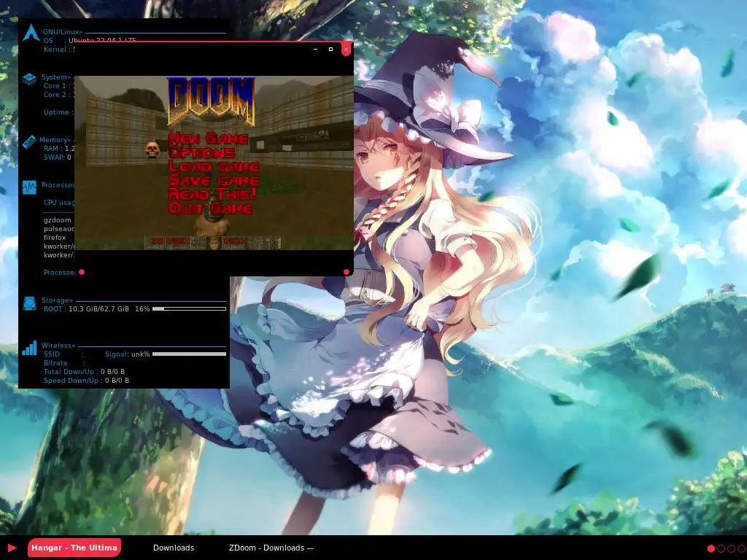Click the 10.3 GiB/62.7 GiB storage value
The height and width of the screenshot is (560, 747).
[98, 308]
